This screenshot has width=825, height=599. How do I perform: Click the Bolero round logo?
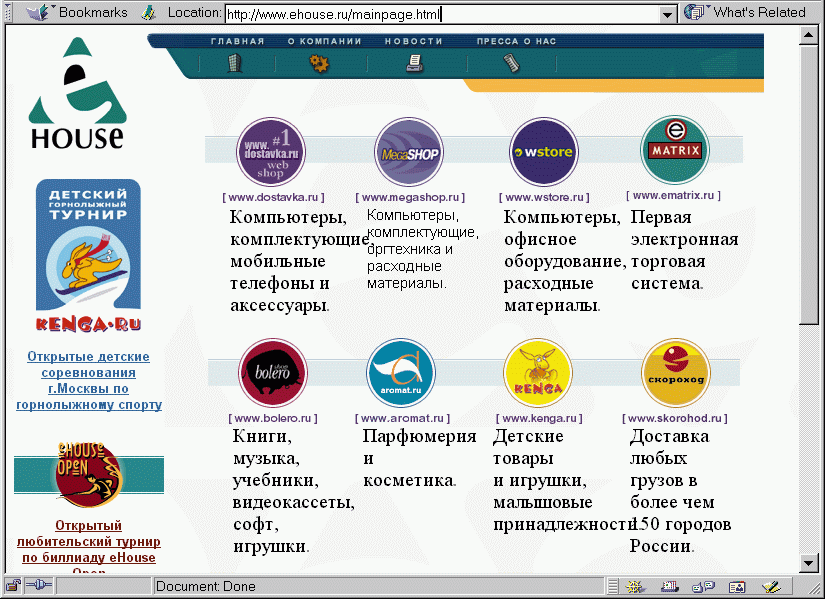click(x=273, y=373)
